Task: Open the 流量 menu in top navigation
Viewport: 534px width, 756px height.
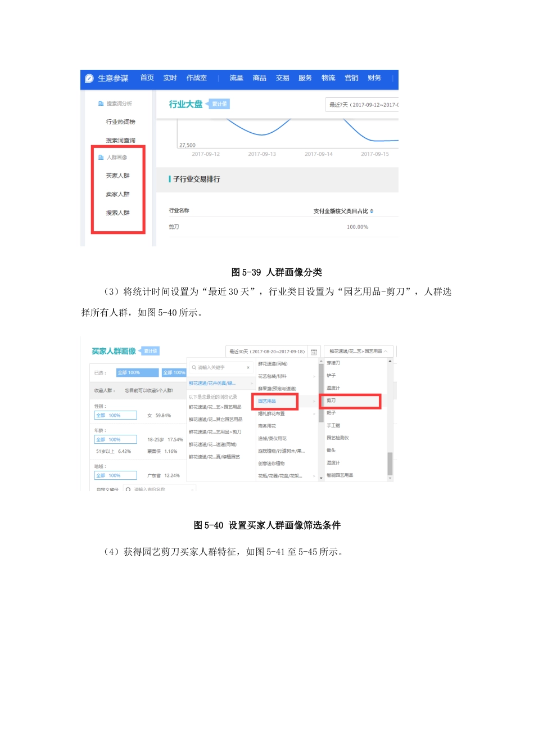Action: pos(236,78)
